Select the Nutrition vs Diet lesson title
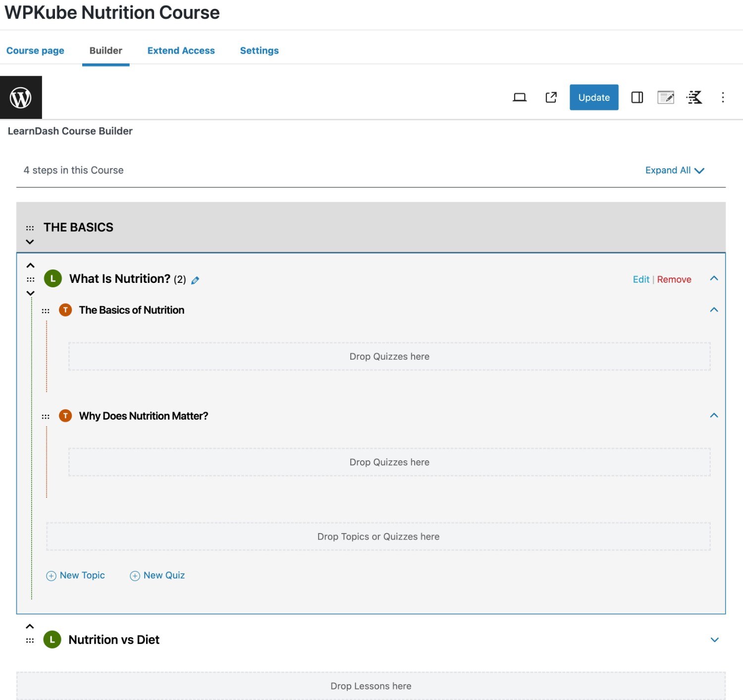 114,640
